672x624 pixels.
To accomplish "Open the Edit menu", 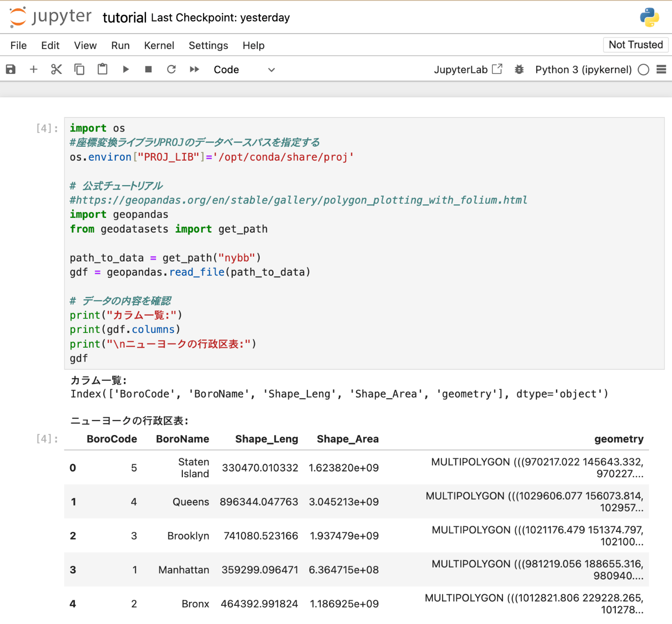I will (x=50, y=46).
